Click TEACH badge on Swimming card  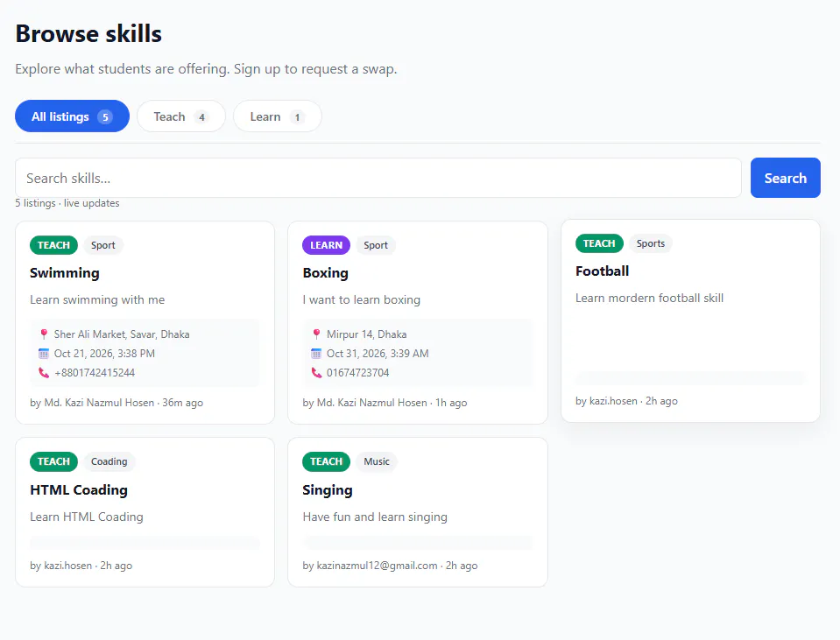pyautogui.click(x=53, y=245)
